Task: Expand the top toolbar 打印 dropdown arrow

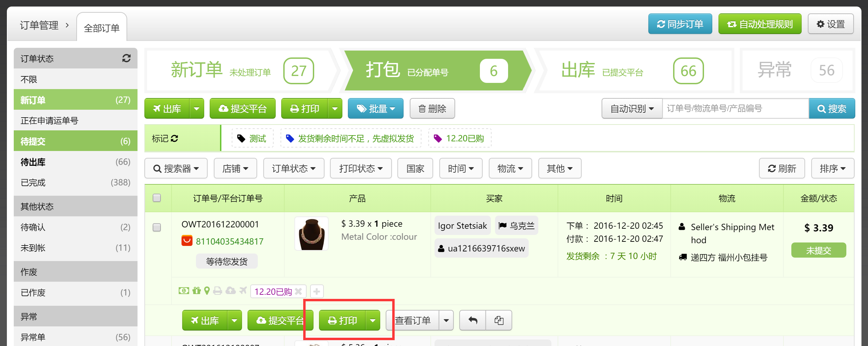Action: coord(335,109)
